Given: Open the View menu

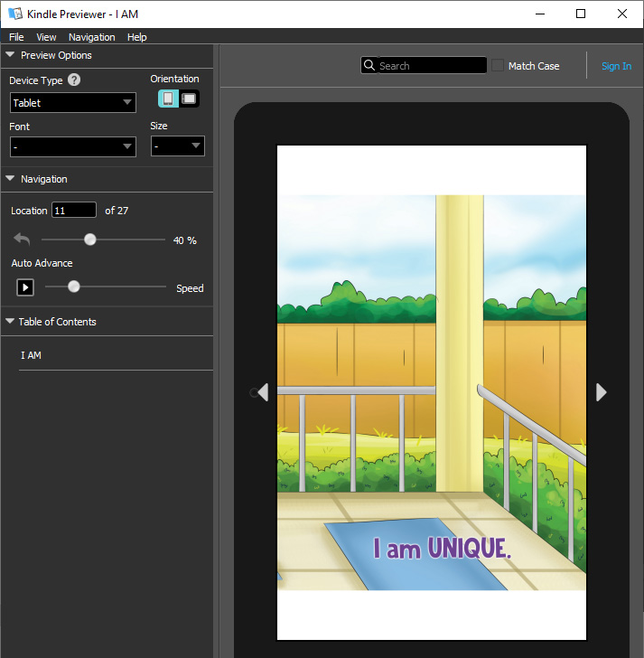Looking at the screenshot, I should 46,37.
